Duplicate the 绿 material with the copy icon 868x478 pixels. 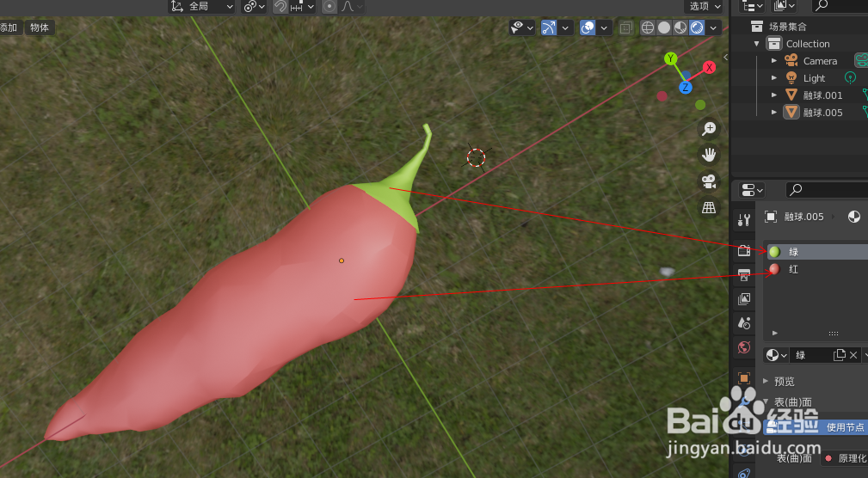point(840,355)
